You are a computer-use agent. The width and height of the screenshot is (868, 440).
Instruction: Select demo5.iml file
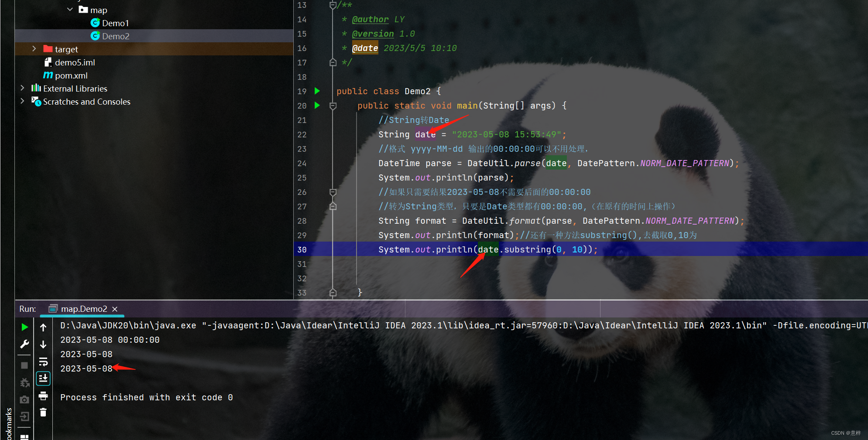click(75, 62)
